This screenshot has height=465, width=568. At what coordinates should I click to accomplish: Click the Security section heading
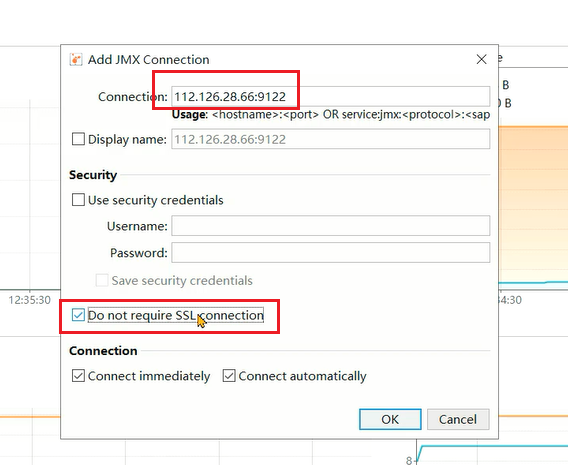pos(93,175)
